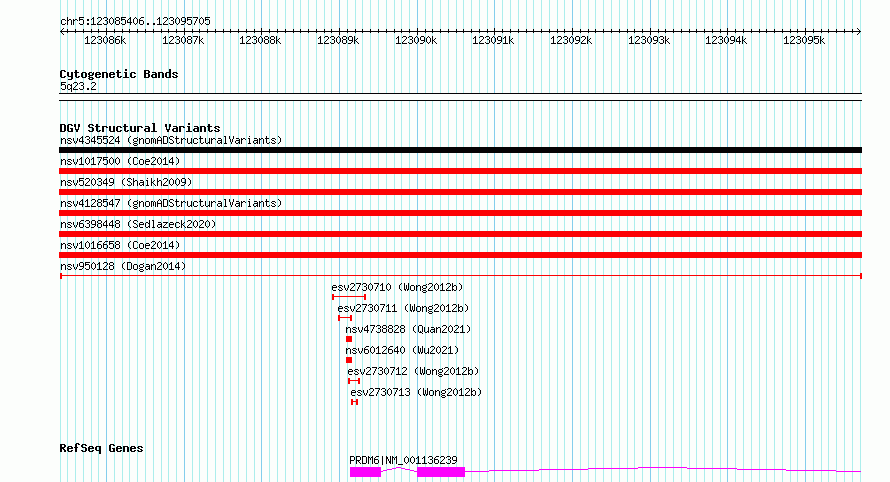Select the 5q23.2 band label
The width and height of the screenshot is (890, 482).
78,86
